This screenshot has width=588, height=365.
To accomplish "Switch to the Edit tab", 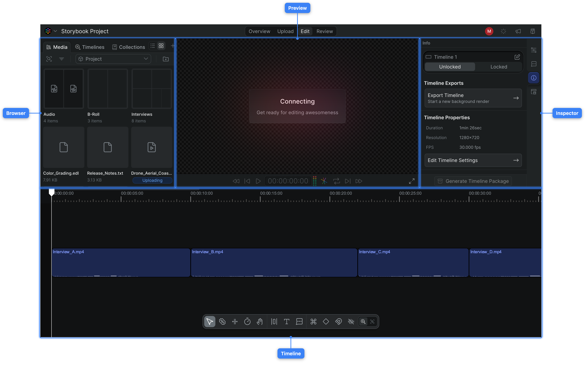I will coord(305,31).
